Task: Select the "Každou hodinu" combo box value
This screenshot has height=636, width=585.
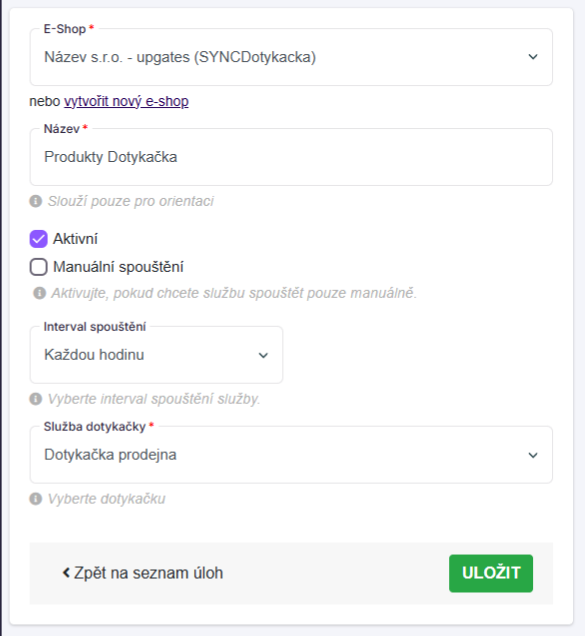Action: [x=156, y=355]
